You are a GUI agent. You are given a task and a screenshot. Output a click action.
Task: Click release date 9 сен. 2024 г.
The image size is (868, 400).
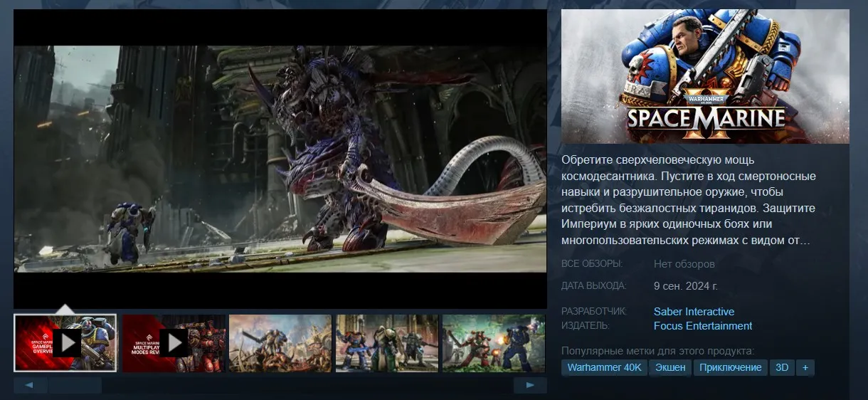686,286
